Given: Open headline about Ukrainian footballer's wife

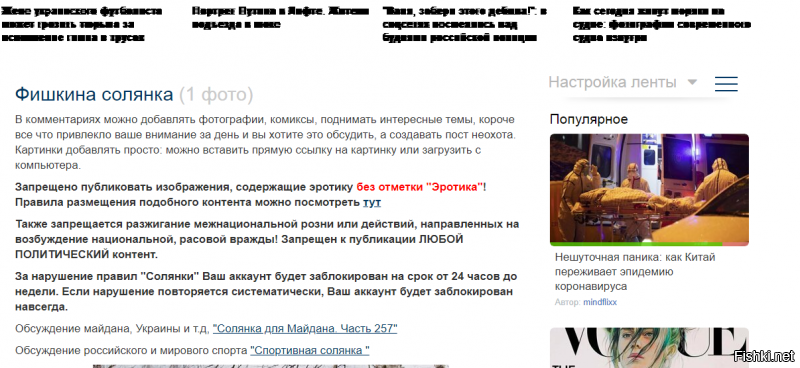Looking at the screenshot, I should (x=82, y=24).
